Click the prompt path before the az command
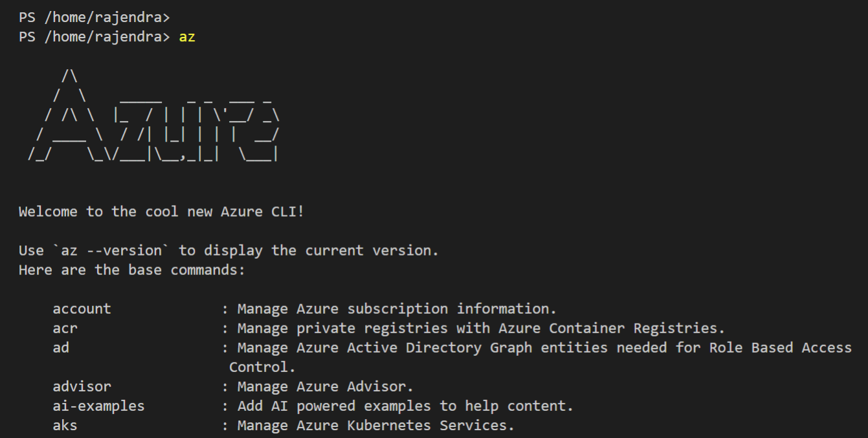This screenshot has width=868, height=438. 95,37
